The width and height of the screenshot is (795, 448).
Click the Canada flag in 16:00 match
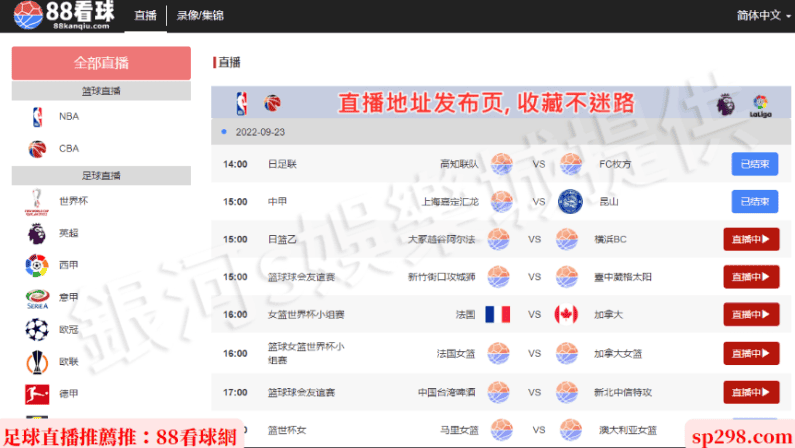(x=566, y=314)
